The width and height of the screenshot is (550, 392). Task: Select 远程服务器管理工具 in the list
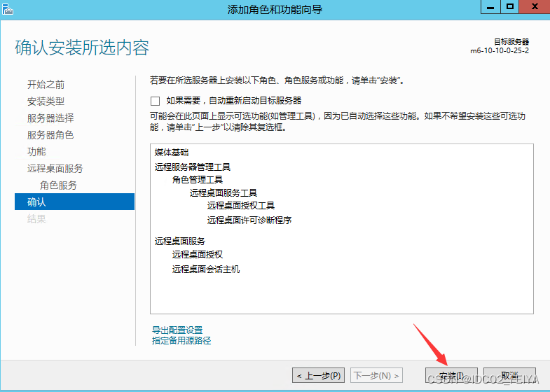[192, 167]
